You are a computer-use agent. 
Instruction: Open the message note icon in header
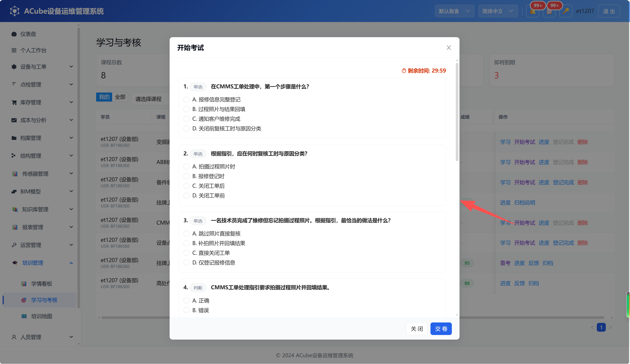[x=549, y=11]
